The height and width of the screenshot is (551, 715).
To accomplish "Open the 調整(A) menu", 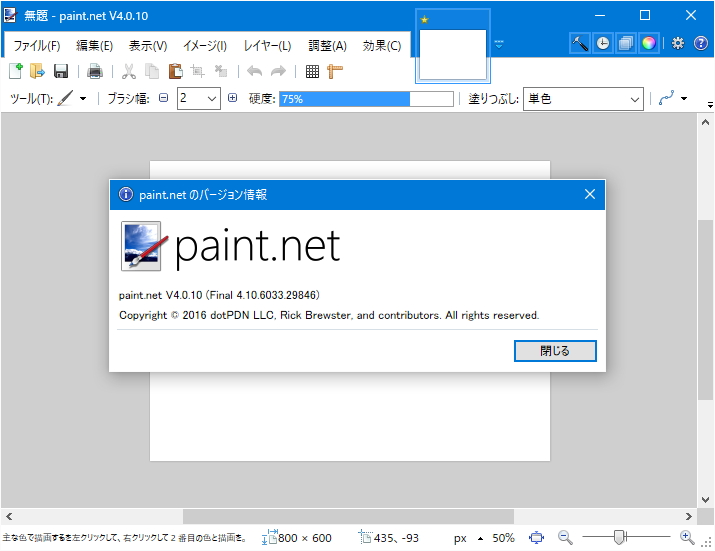I will [327, 46].
